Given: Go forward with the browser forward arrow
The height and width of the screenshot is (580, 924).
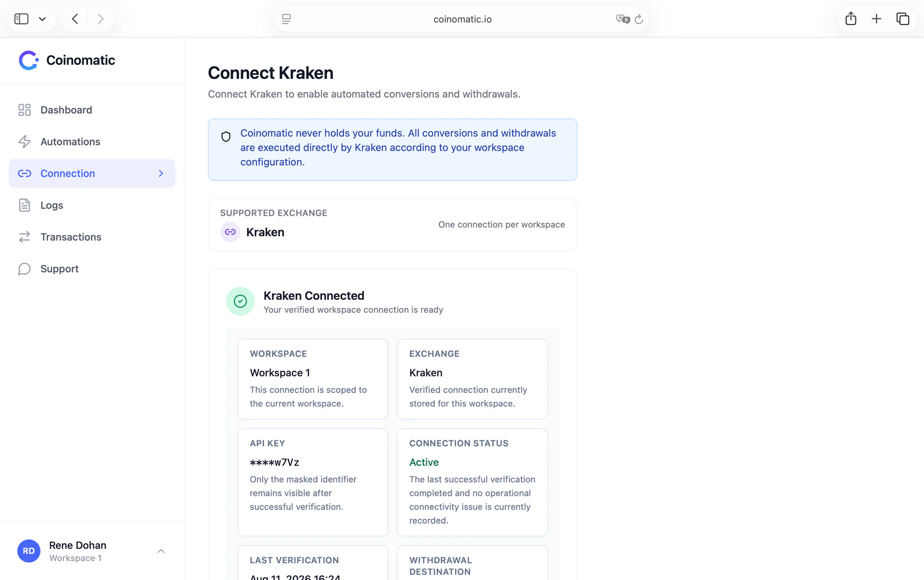Looking at the screenshot, I should [x=101, y=19].
